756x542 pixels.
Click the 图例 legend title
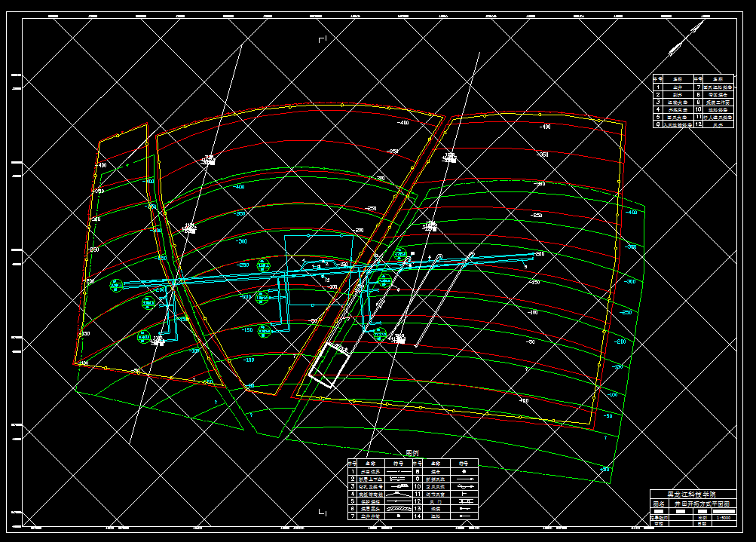[412, 453]
